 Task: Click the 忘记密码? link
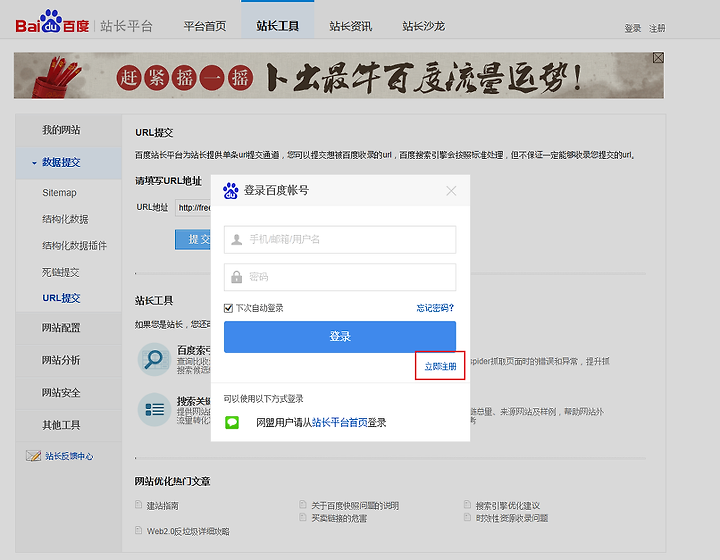pos(435,308)
